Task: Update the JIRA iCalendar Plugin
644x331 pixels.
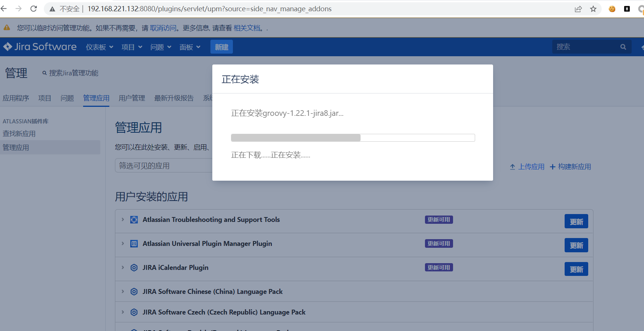Action: (x=576, y=269)
